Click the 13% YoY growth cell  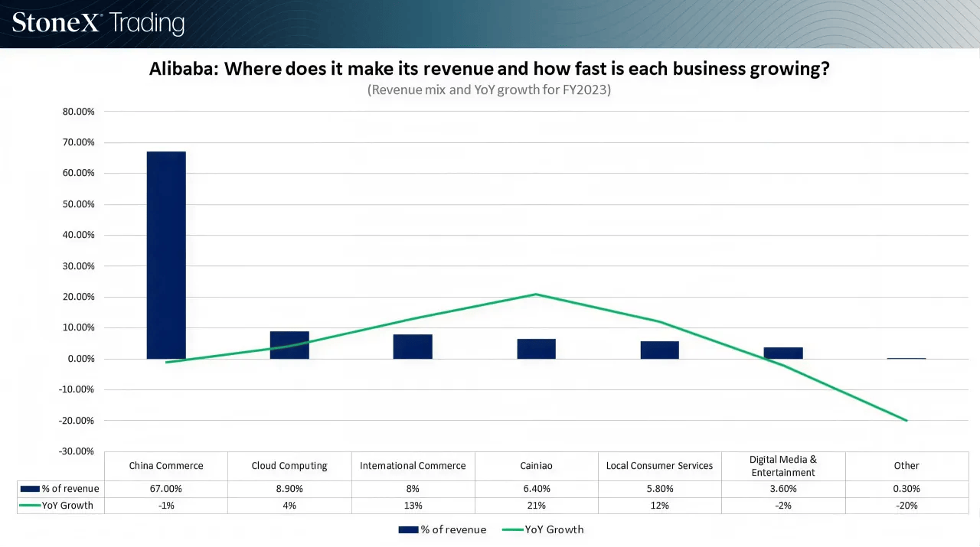click(413, 506)
